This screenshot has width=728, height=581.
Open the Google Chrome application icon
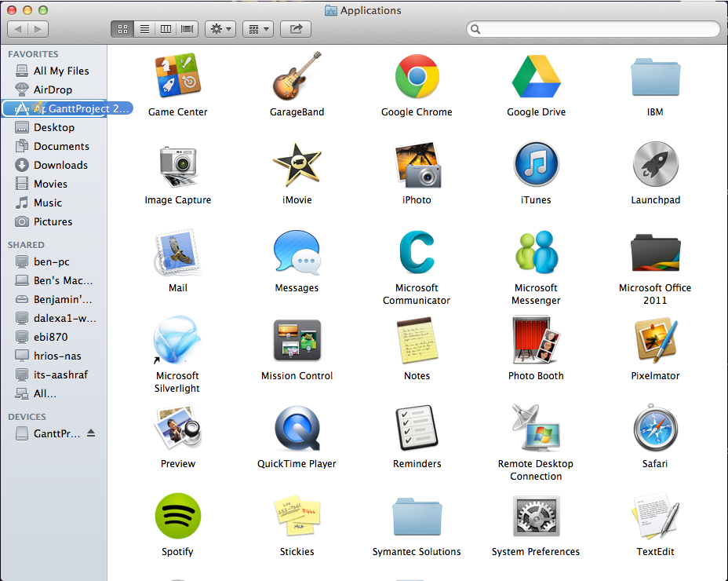click(x=417, y=77)
